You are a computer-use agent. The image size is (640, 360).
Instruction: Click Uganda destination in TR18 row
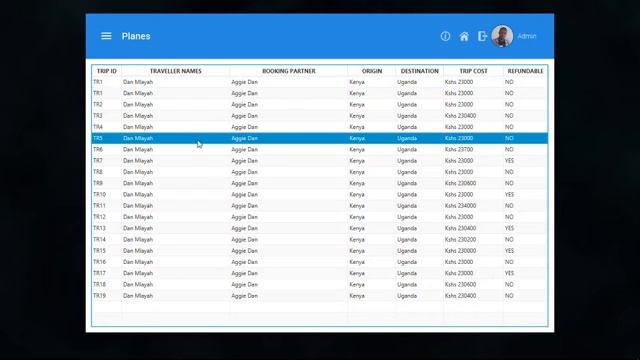point(407,284)
